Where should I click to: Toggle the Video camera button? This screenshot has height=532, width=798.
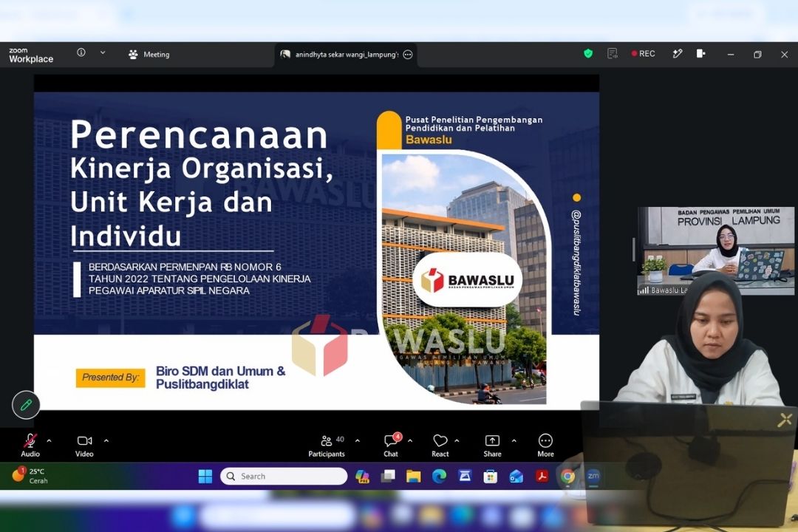[84, 445]
